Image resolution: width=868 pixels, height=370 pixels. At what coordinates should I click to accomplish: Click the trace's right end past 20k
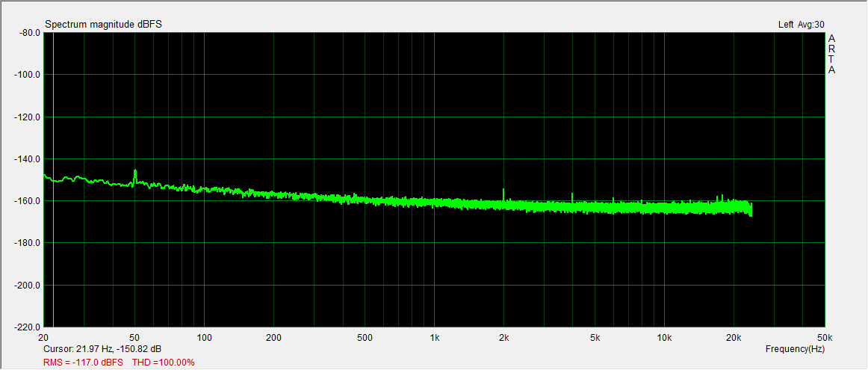click(750, 209)
